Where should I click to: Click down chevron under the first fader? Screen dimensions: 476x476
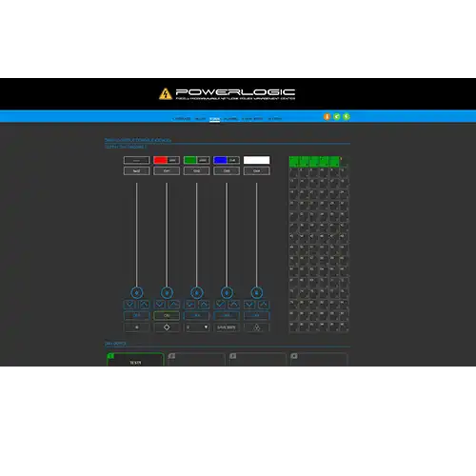pos(129,305)
